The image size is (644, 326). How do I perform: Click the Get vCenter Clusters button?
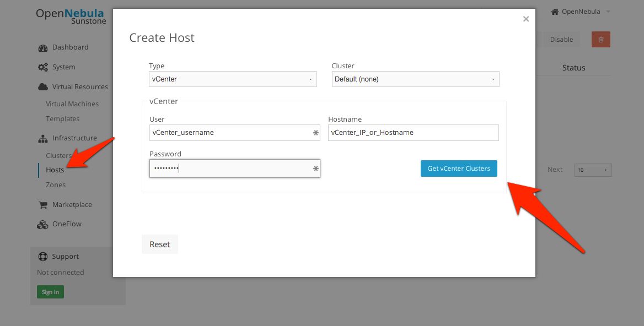[x=459, y=169]
